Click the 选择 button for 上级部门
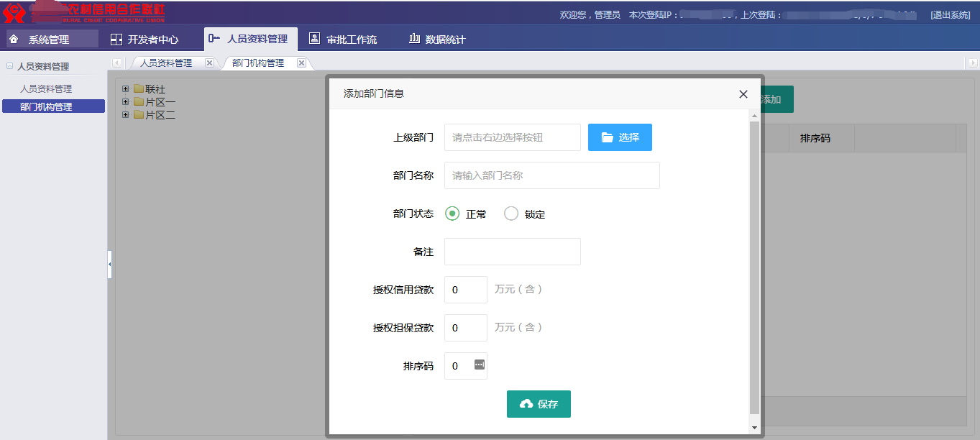This screenshot has width=980, height=440. coord(620,137)
